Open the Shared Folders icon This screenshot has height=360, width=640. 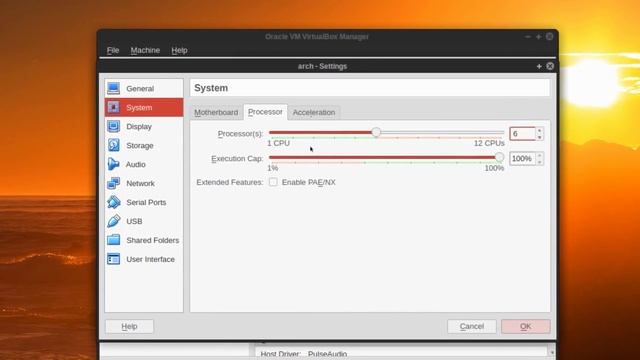coord(113,240)
